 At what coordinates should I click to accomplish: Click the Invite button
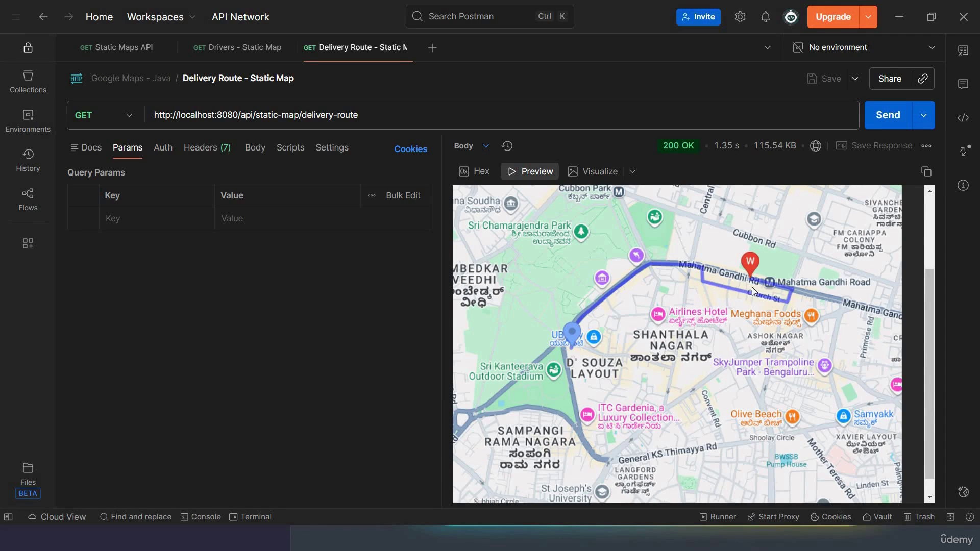click(698, 17)
